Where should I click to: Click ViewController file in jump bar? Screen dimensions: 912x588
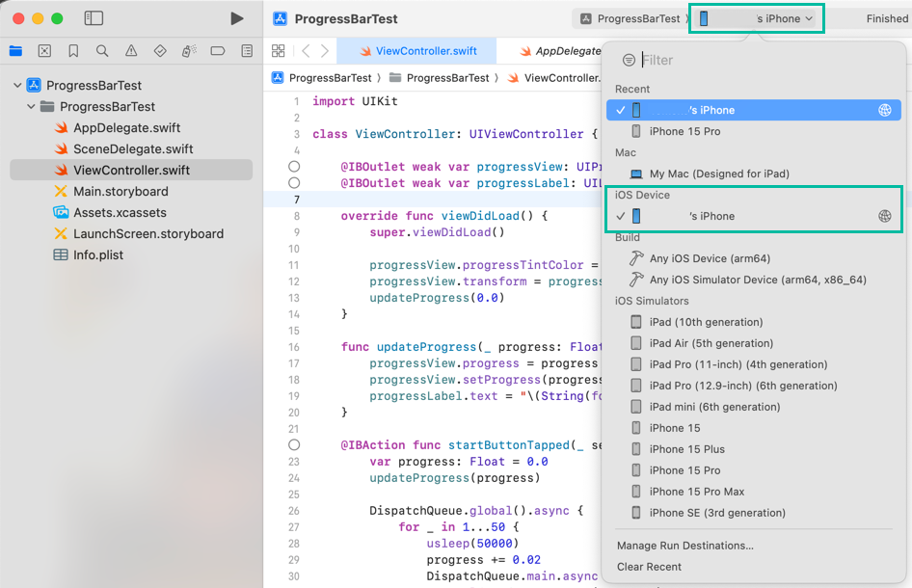[x=553, y=78]
